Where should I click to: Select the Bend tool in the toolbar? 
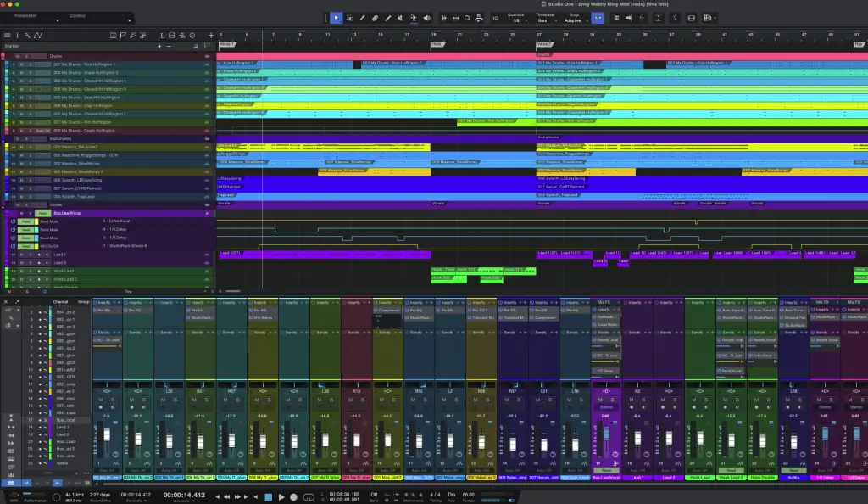tap(415, 18)
